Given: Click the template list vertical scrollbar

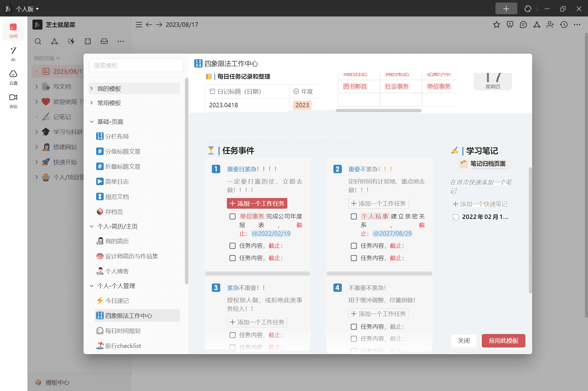Looking at the screenshot, I should (x=186, y=181).
